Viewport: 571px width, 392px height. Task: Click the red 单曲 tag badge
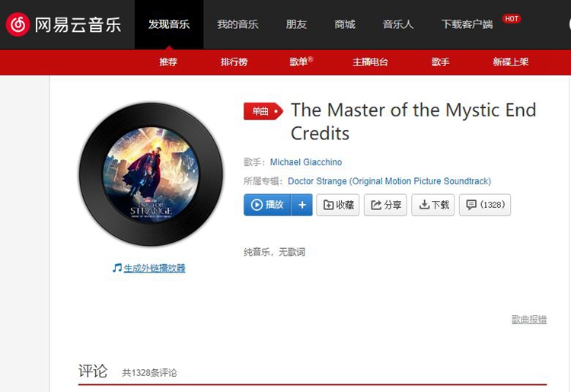263,111
